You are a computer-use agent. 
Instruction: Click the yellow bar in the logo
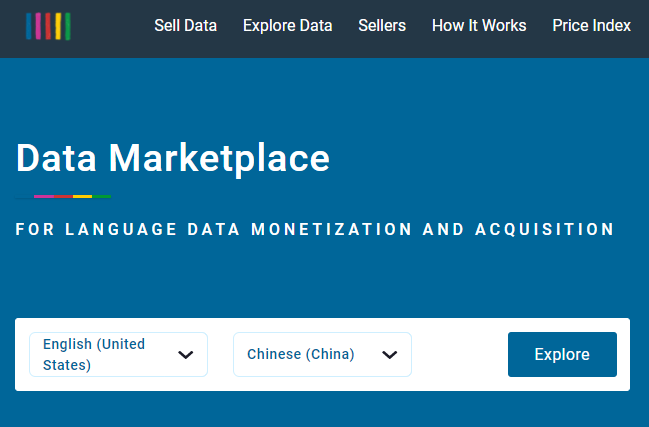(x=58, y=26)
